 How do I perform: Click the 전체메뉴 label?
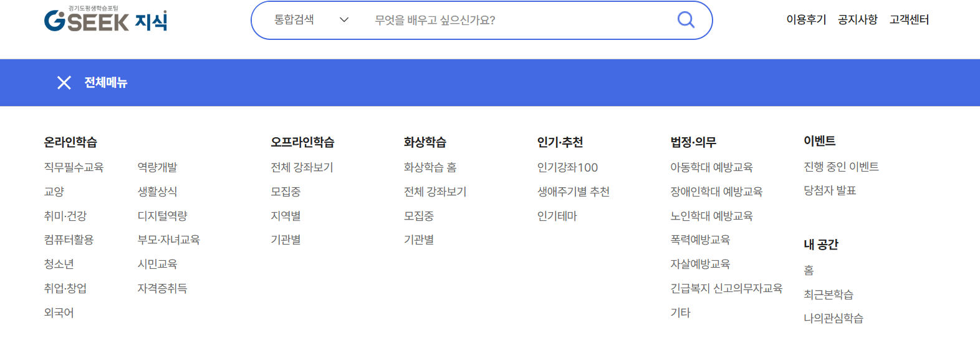pyautogui.click(x=106, y=82)
